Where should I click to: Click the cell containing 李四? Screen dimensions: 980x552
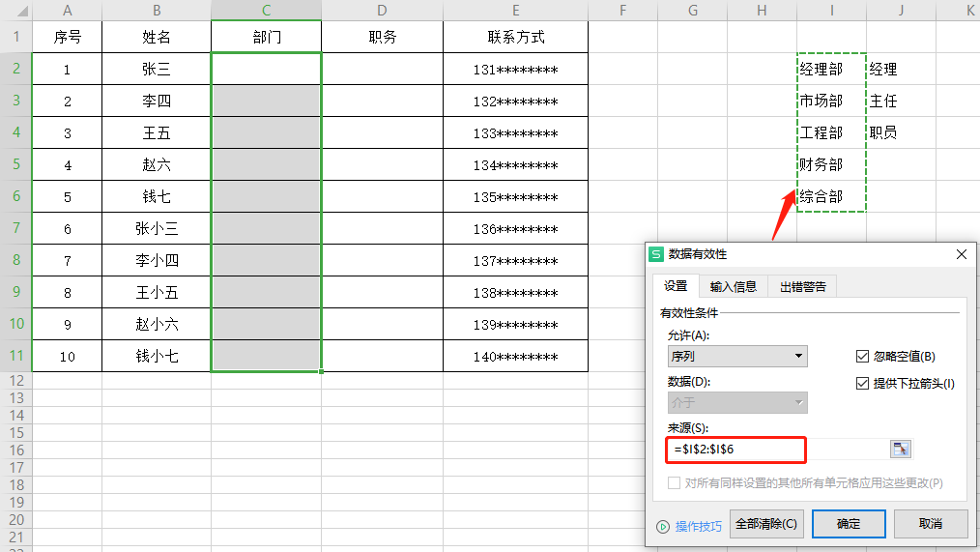click(x=157, y=101)
